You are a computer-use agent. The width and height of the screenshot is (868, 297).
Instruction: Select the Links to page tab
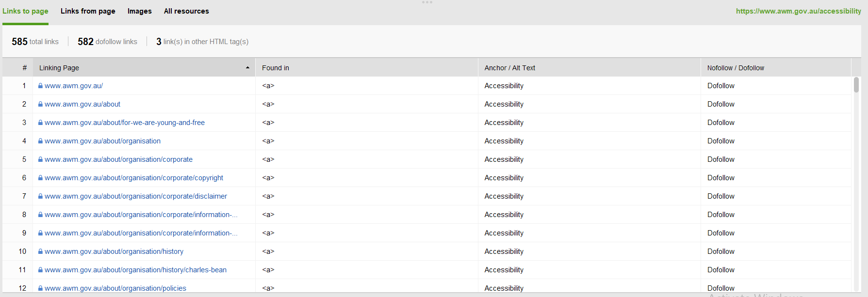pos(25,11)
